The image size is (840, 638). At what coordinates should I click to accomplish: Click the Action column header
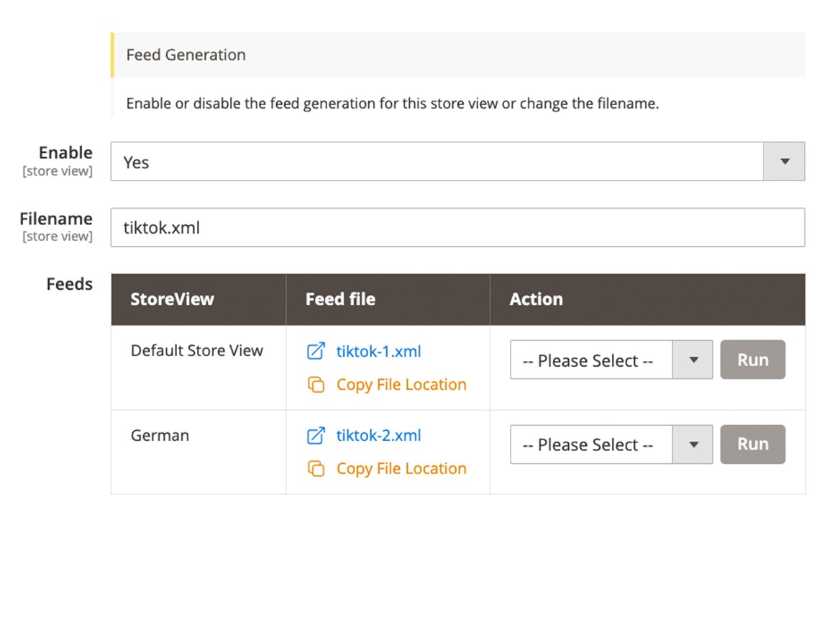[536, 299]
